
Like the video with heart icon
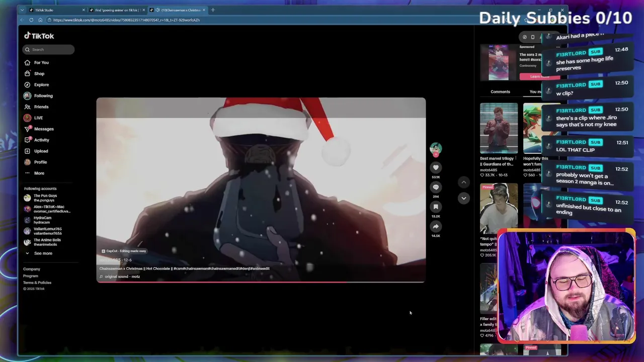click(436, 167)
